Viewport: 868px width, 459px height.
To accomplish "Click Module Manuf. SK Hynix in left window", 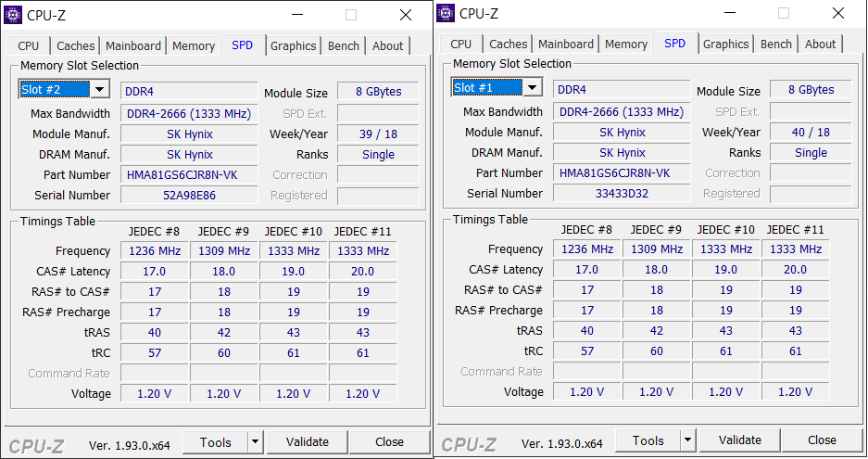I will pos(189,134).
